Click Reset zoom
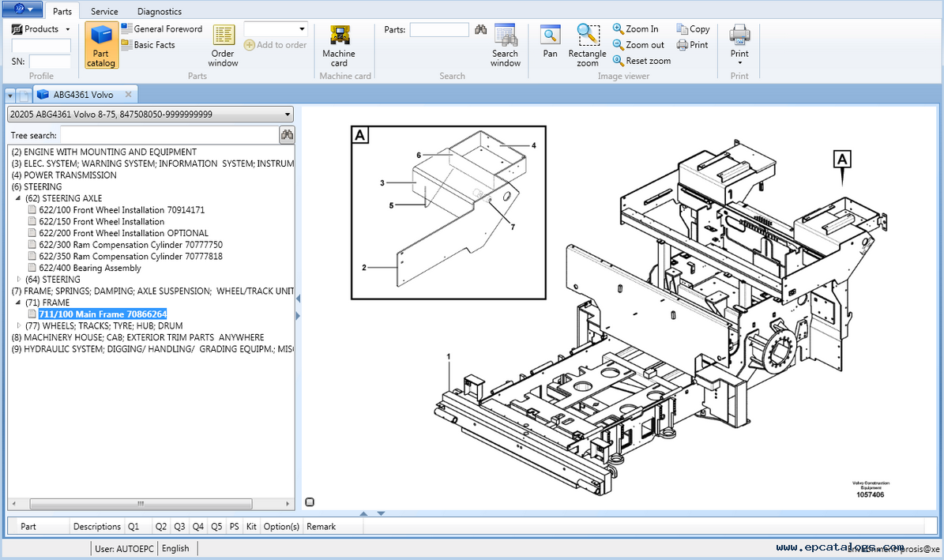The width and height of the screenshot is (944, 560). pyautogui.click(x=641, y=60)
